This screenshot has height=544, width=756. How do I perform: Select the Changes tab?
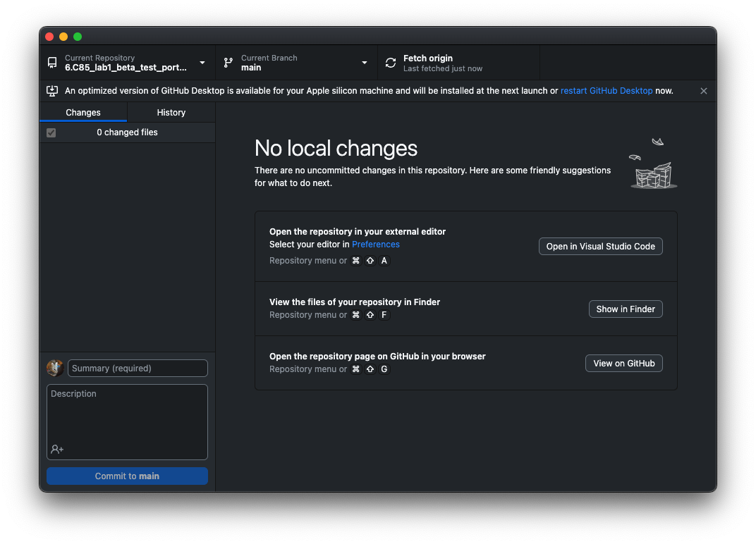click(x=83, y=113)
